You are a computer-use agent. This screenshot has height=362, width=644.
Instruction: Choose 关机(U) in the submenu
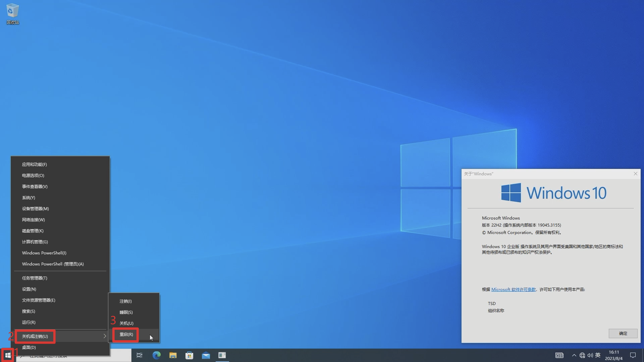click(x=134, y=323)
